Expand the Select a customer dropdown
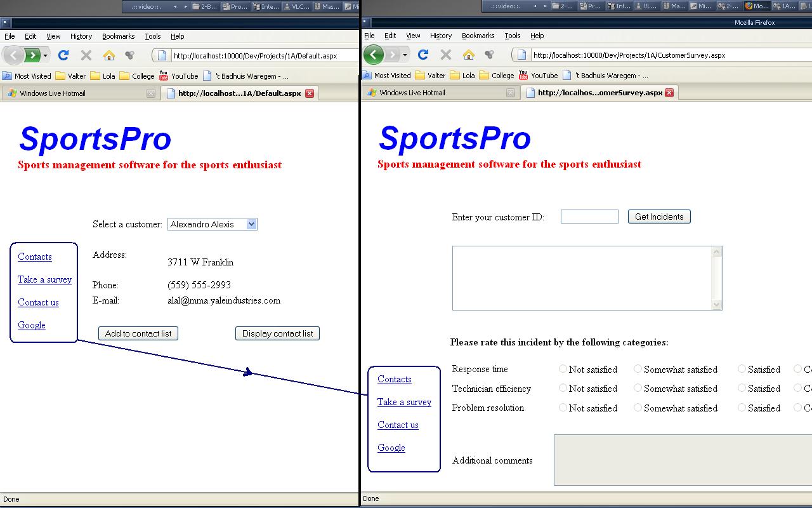 (251, 224)
